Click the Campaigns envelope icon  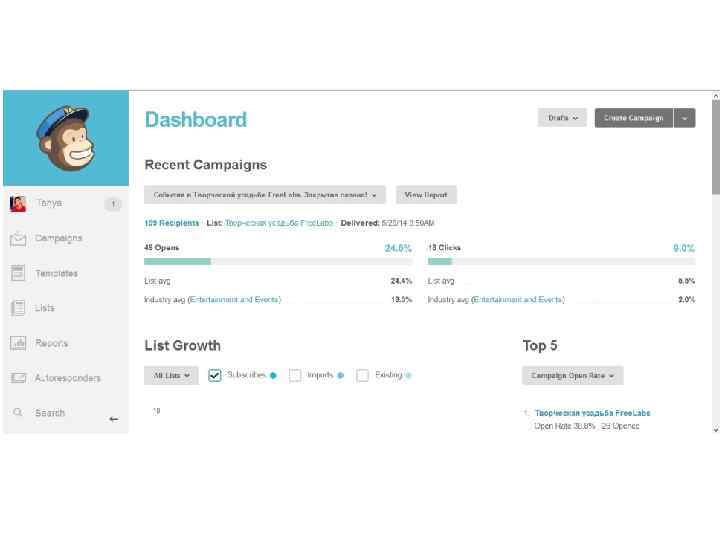pyautogui.click(x=18, y=238)
